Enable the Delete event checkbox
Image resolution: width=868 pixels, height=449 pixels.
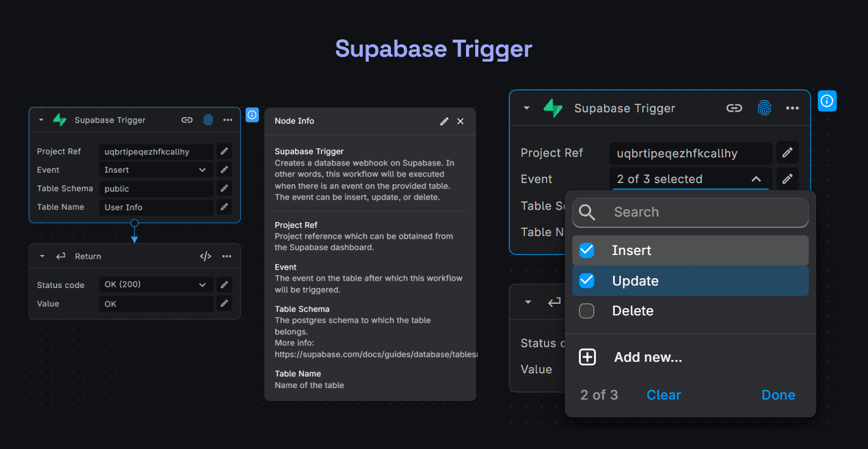(586, 311)
